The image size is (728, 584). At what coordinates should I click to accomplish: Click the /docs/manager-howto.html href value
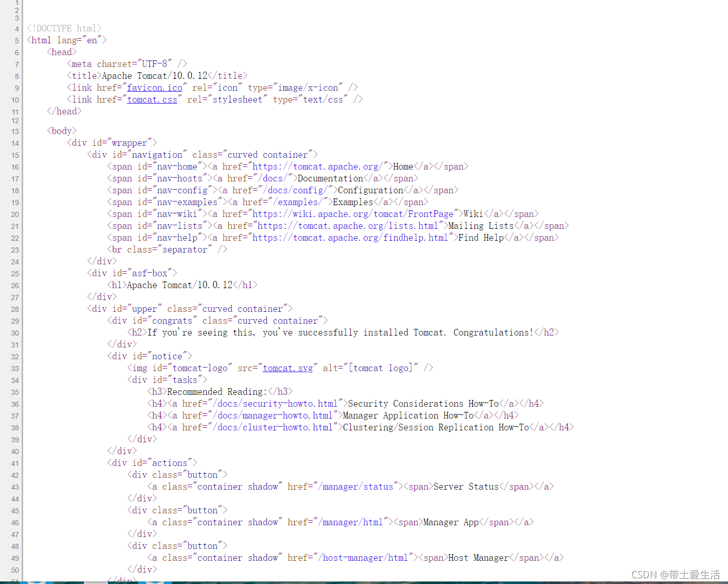click(x=273, y=415)
